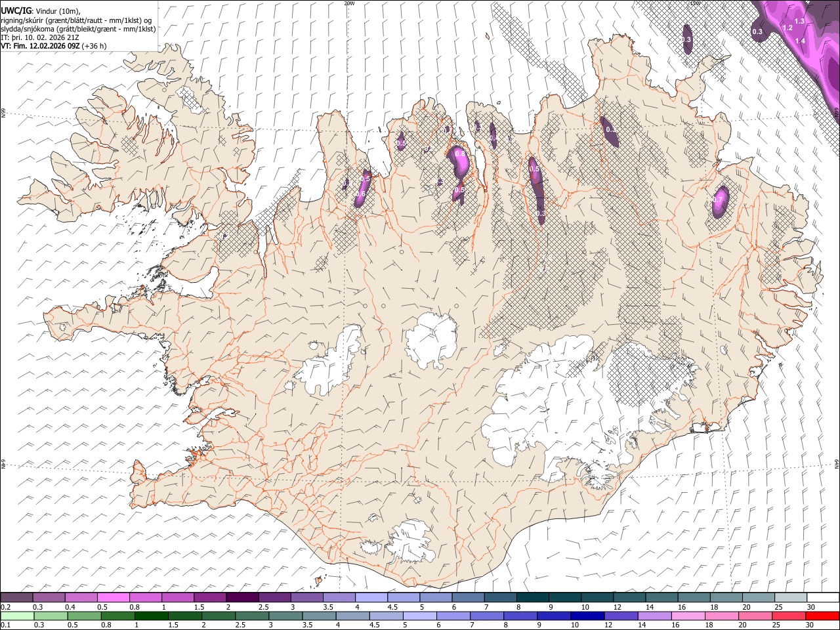Click the 0.7 precipitation value in east Iceland
840x630 pixels.
coord(718,199)
